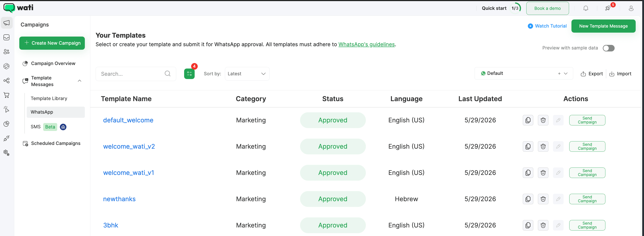644x236 pixels.
Task: Open the settings gears icon in sidebar
Action: click(x=7, y=153)
